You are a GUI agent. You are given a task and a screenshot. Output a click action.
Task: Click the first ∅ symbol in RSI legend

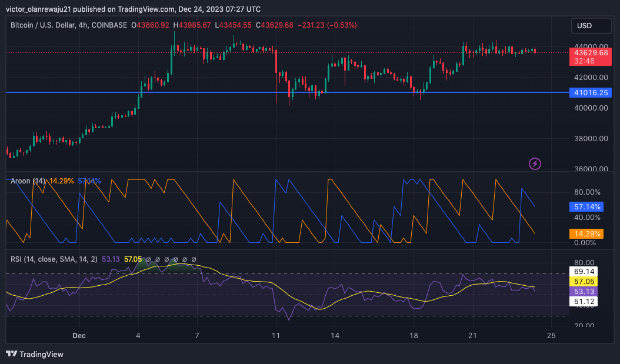pyautogui.click(x=148, y=259)
